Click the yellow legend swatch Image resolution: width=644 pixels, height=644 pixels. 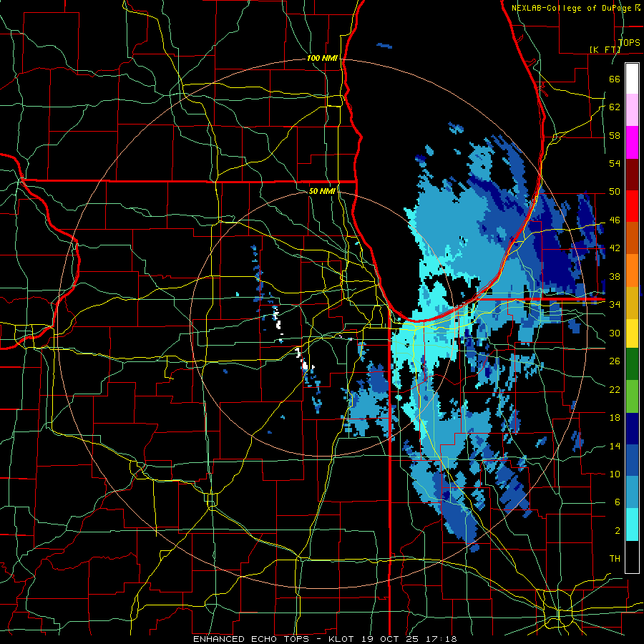click(x=632, y=333)
